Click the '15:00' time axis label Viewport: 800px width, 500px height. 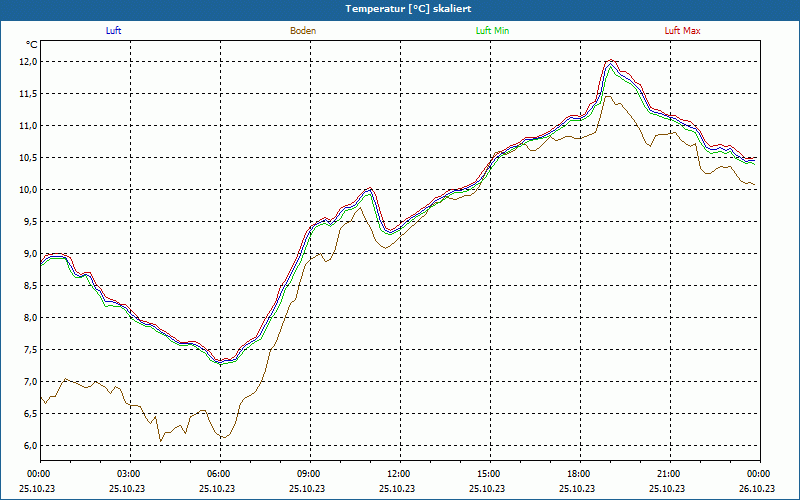pyautogui.click(x=490, y=474)
